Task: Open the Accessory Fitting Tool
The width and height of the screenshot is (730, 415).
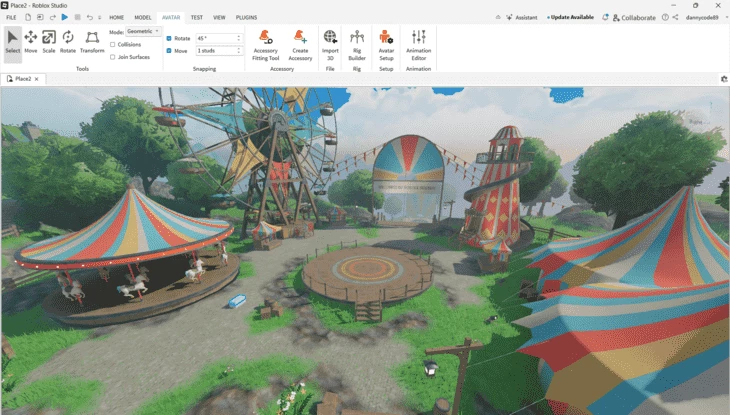Action: pyautogui.click(x=265, y=45)
